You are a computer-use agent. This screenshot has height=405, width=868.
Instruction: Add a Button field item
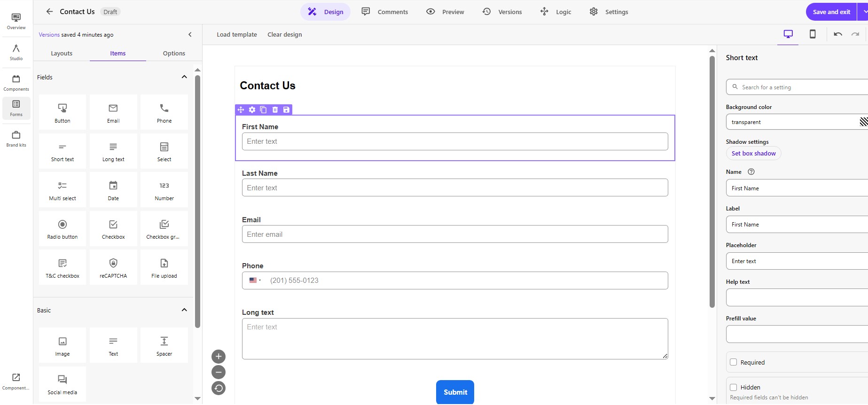point(63,112)
